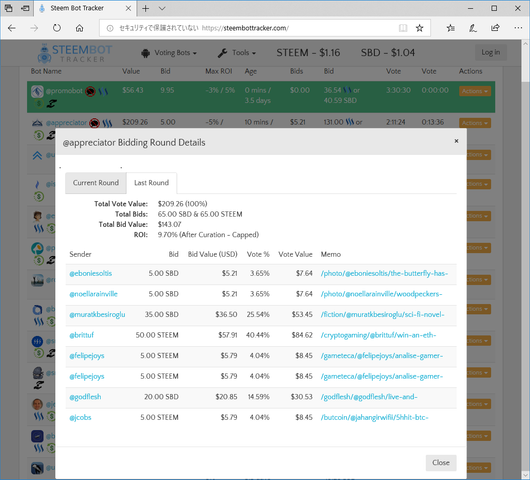Click the share page icon

coord(495,28)
